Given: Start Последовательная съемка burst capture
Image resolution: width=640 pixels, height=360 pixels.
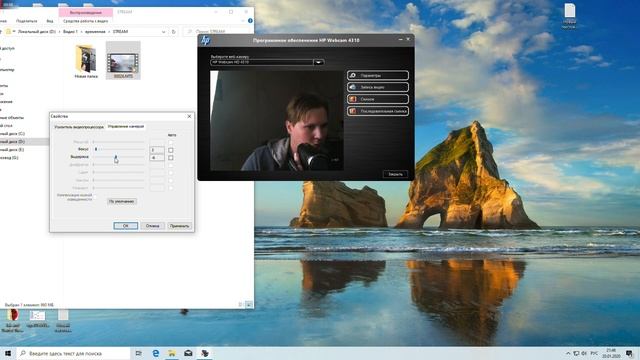Looking at the screenshot, I should click(378, 111).
